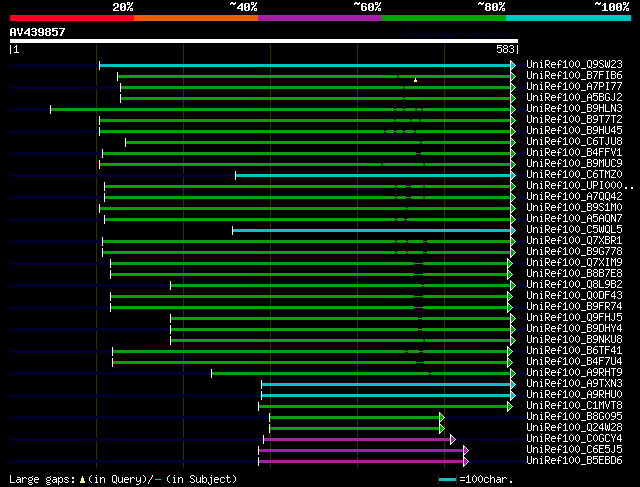This screenshot has width=640, height=487.
Task: Click the UniRef100_Q7XIM9 label
Action: pyautogui.click(x=574, y=263)
